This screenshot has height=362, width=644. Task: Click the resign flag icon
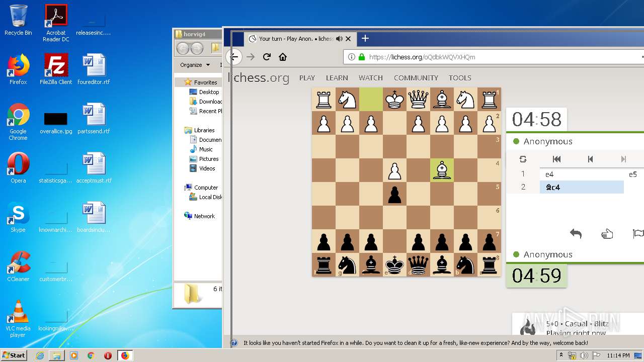(638, 234)
